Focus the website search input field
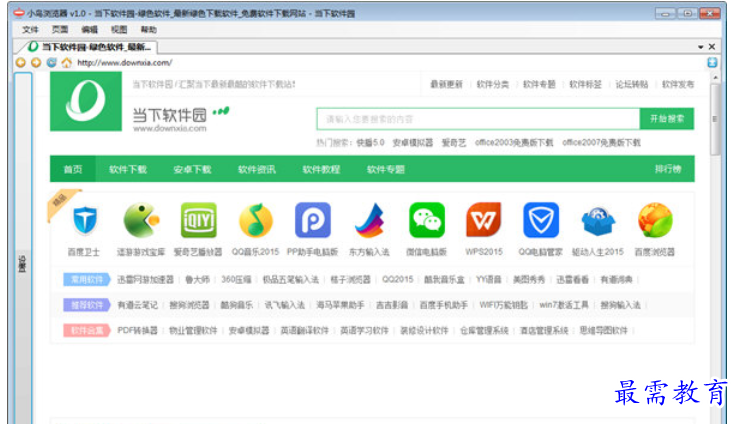 (477, 118)
